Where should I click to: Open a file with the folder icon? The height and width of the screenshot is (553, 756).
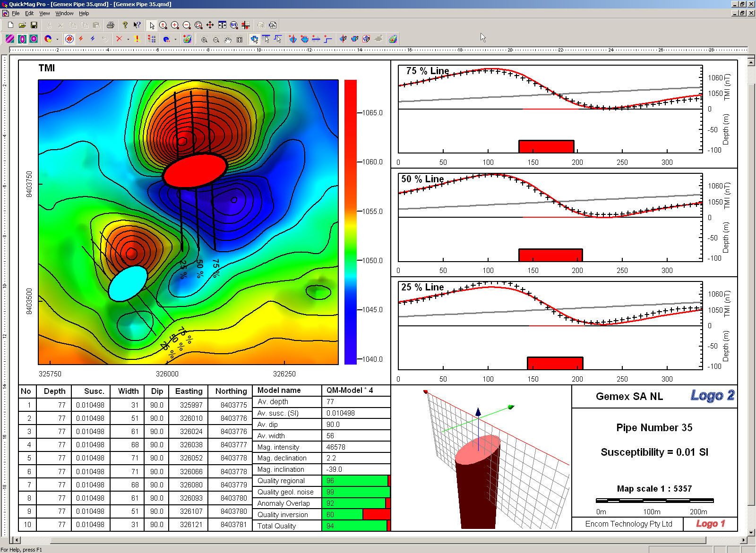(x=22, y=25)
